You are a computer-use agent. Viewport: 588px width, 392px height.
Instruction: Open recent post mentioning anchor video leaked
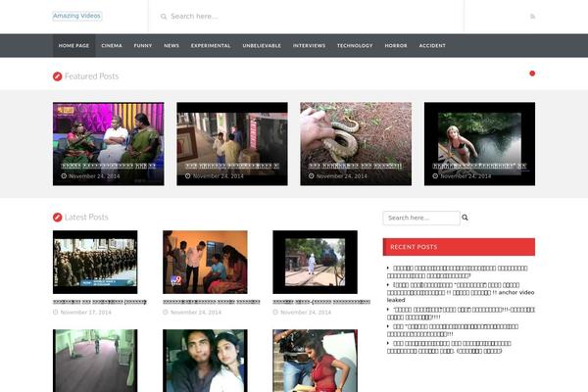[x=462, y=292]
